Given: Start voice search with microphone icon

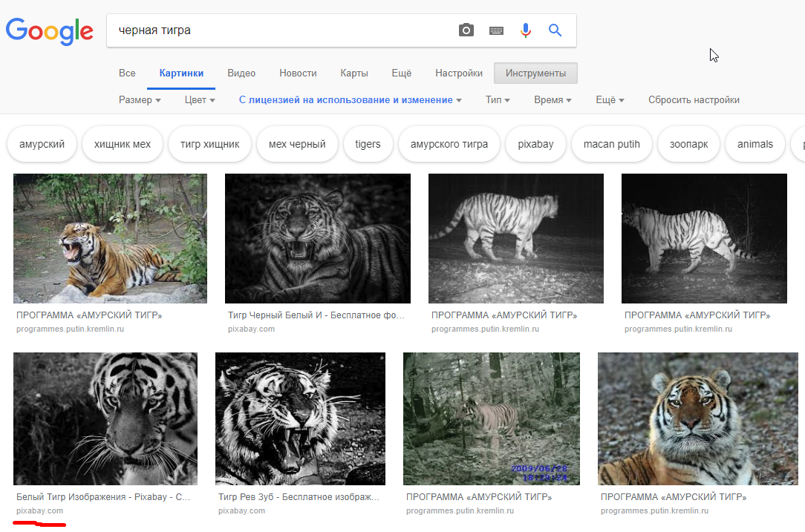Looking at the screenshot, I should point(526,30).
